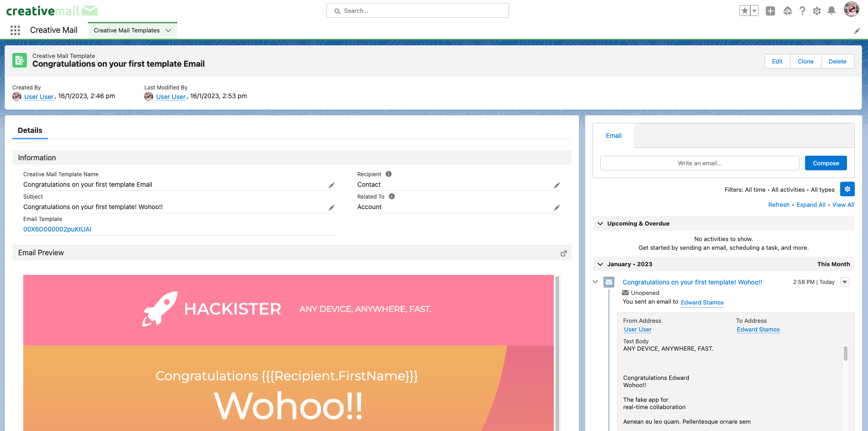
Task: Open email template ID 00X6D000002puKtUAI link
Action: pyautogui.click(x=57, y=230)
